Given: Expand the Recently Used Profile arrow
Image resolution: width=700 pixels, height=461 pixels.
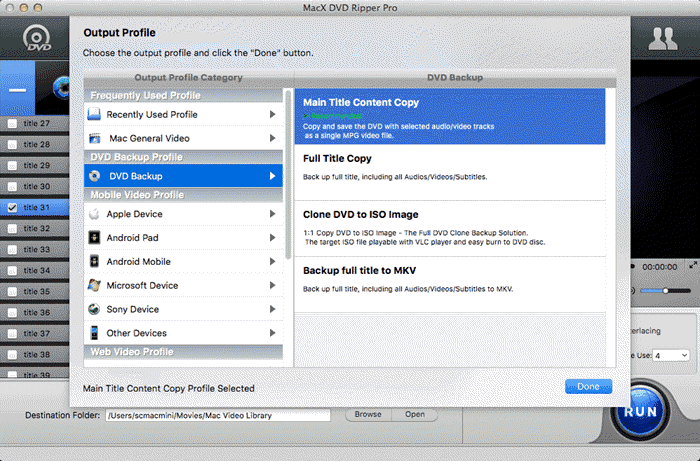Looking at the screenshot, I should (272, 114).
